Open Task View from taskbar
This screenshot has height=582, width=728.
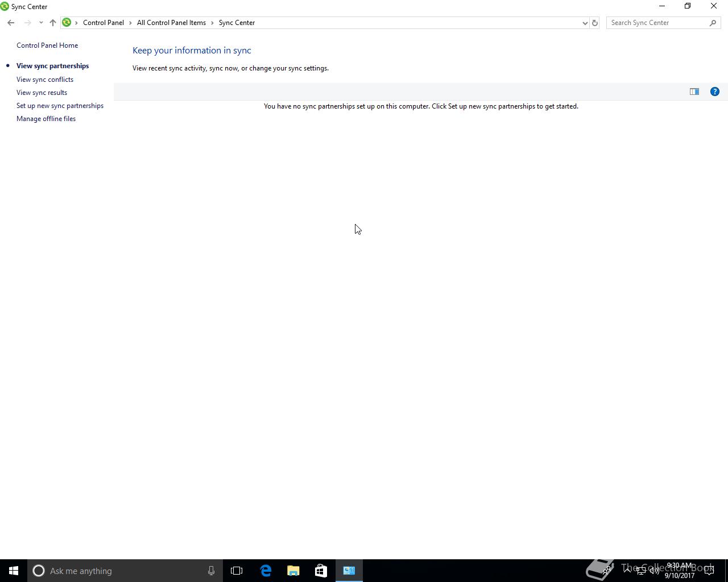coord(237,571)
